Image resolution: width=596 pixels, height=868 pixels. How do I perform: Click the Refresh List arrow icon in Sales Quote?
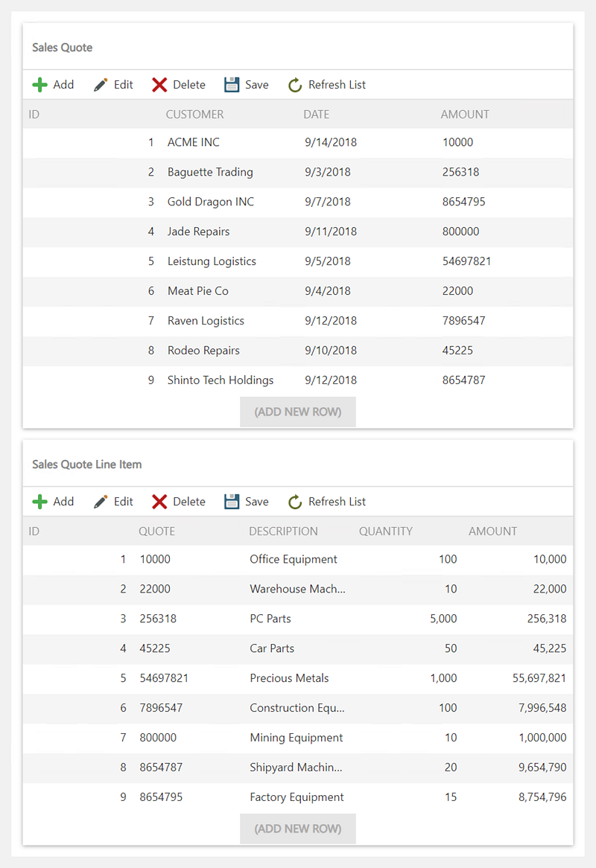point(295,85)
